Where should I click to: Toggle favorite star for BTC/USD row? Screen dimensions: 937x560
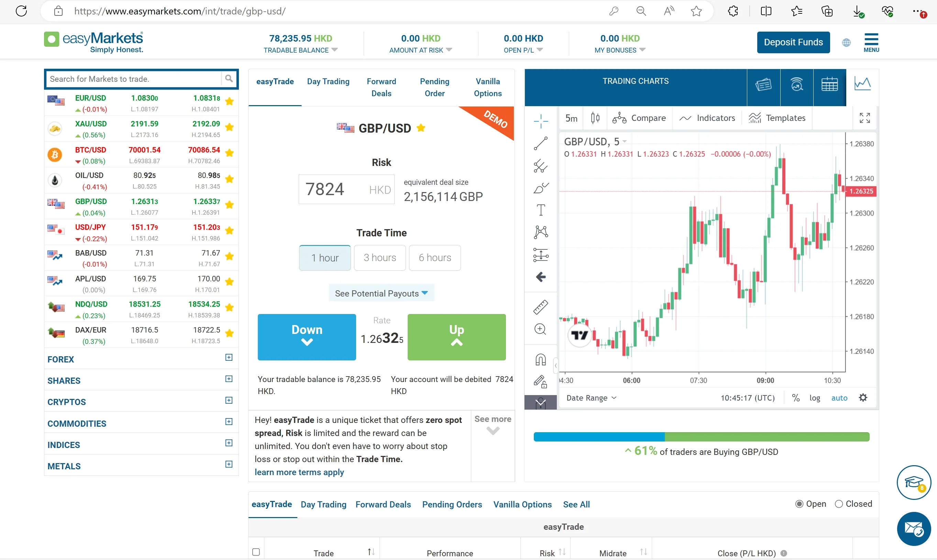229,153
